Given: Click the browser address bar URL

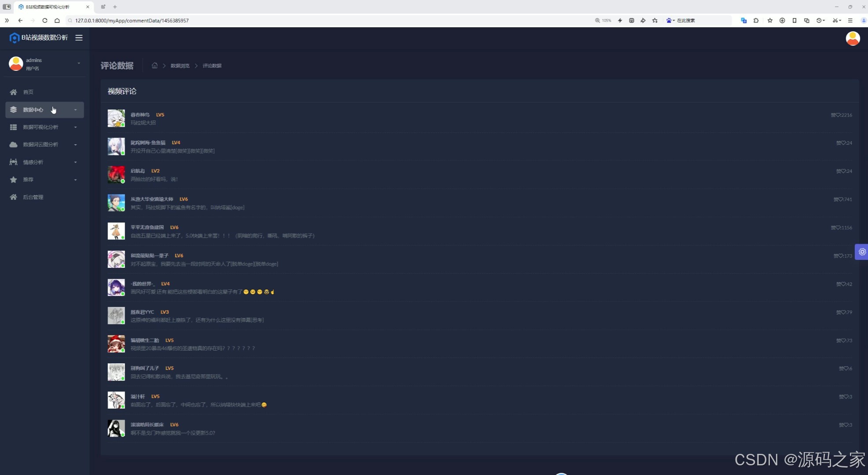Looking at the screenshot, I should (x=132, y=21).
